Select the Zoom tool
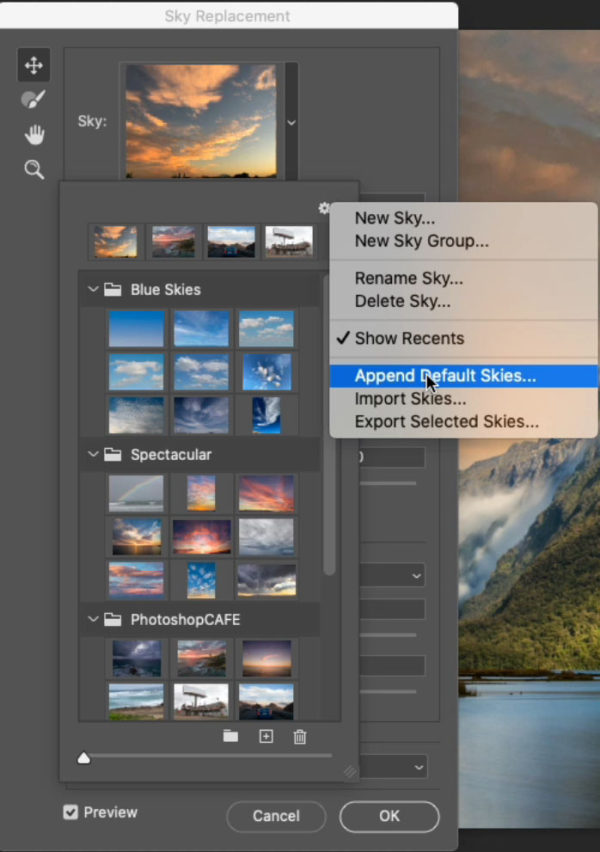Viewport: 600px width, 852px height. (x=34, y=170)
